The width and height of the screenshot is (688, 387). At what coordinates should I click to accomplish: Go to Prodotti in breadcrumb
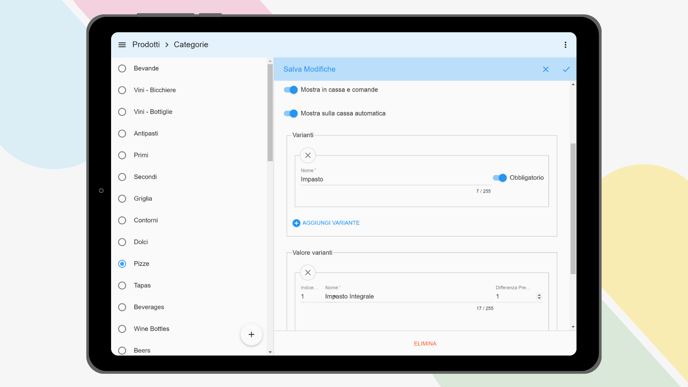click(x=146, y=45)
